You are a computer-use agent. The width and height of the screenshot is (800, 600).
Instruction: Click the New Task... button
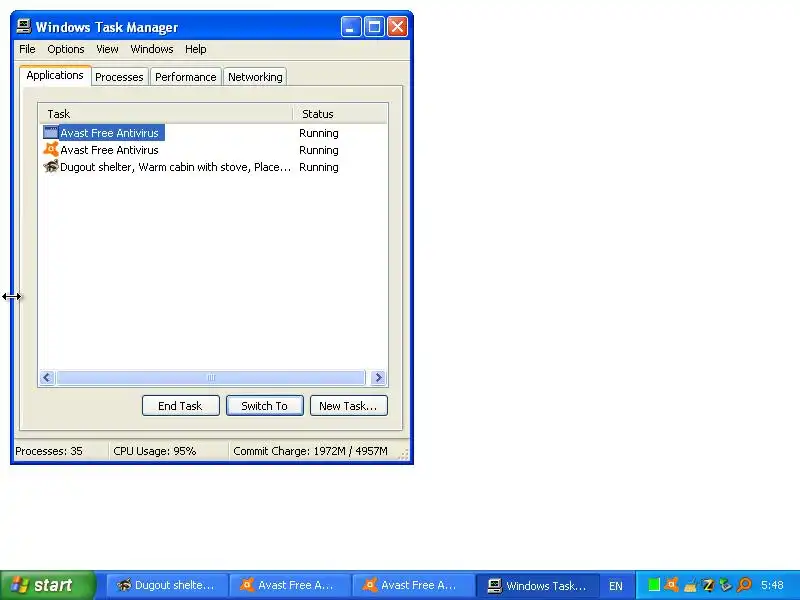(348, 406)
